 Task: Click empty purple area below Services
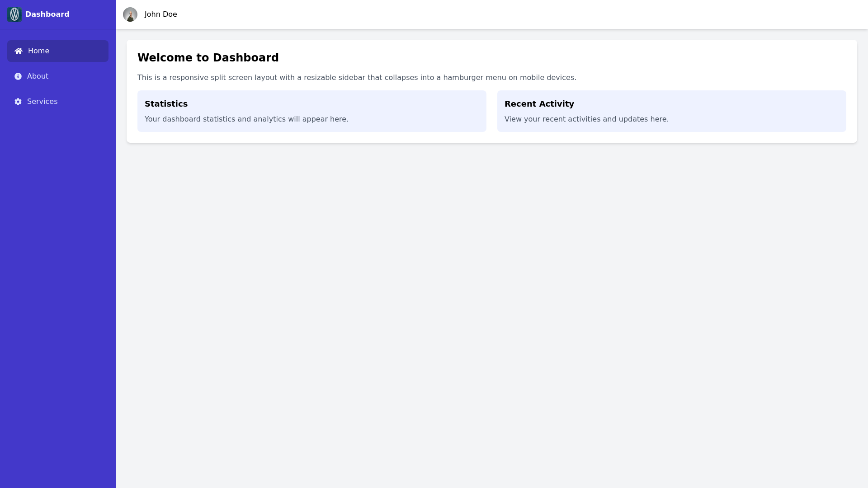tap(58, 271)
